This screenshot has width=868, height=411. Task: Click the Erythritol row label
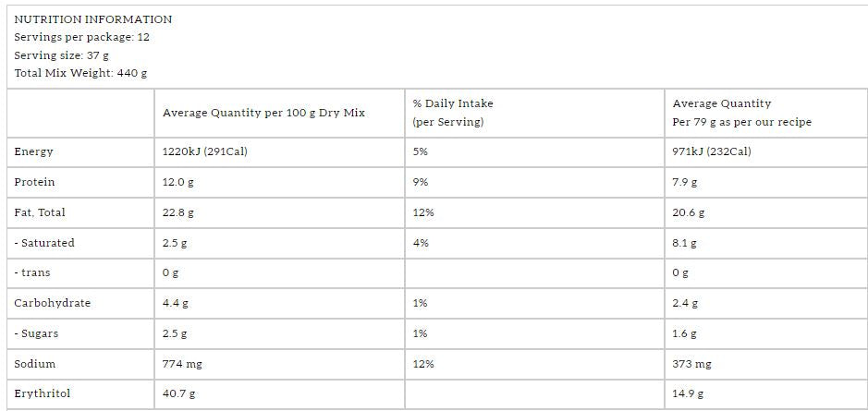pyautogui.click(x=43, y=393)
